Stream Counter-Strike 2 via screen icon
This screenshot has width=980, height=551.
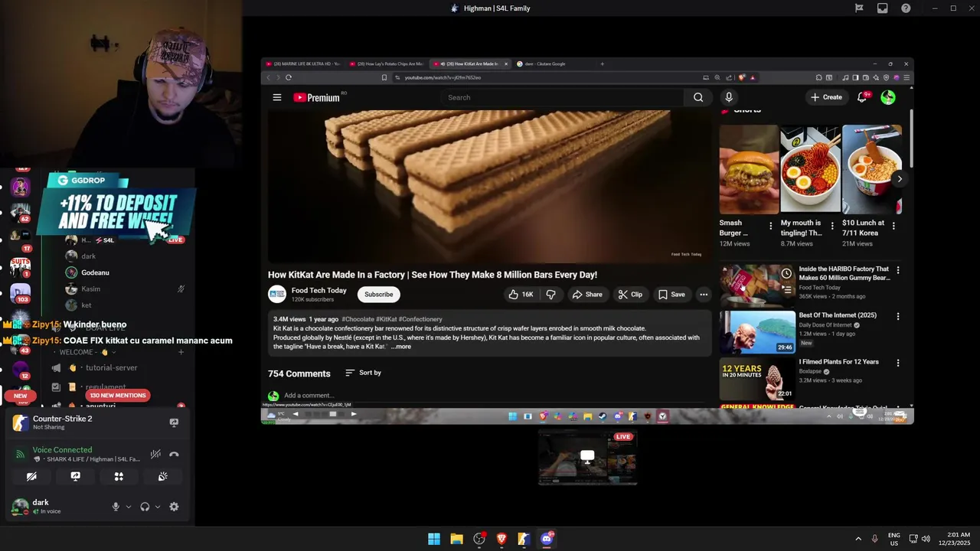click(174, 422)
